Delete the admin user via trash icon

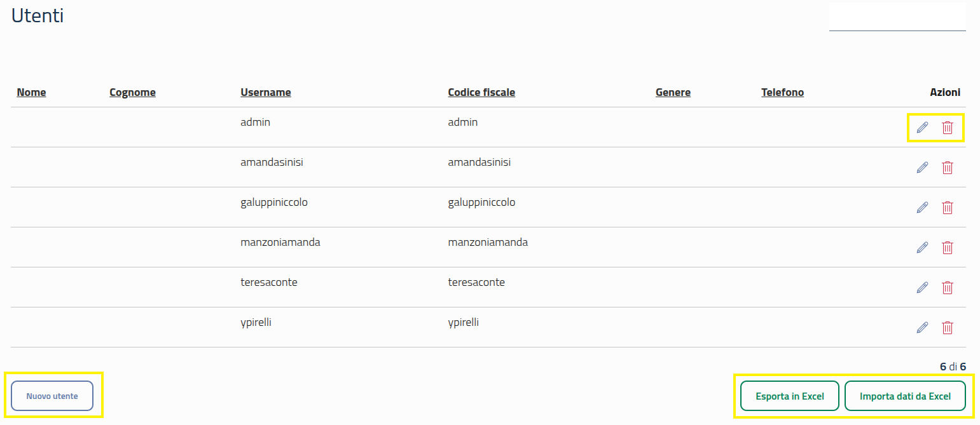948,128
